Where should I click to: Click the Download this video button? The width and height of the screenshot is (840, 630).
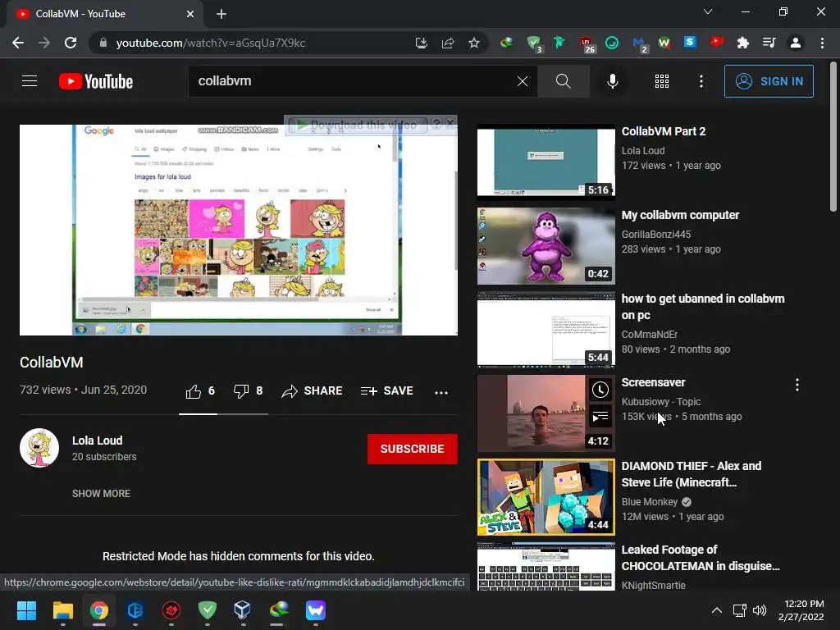pyautogui.click(x=358, y=125)
